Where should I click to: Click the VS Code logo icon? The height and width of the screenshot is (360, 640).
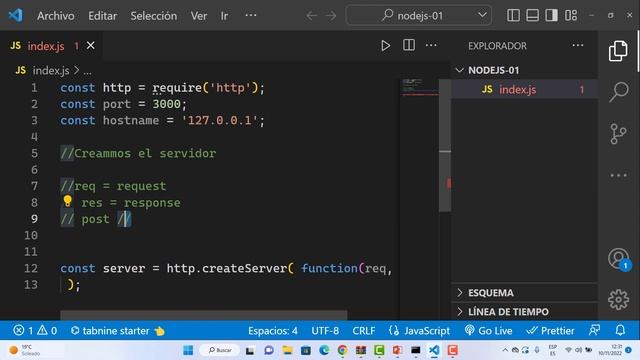click(x=16, y=16)
